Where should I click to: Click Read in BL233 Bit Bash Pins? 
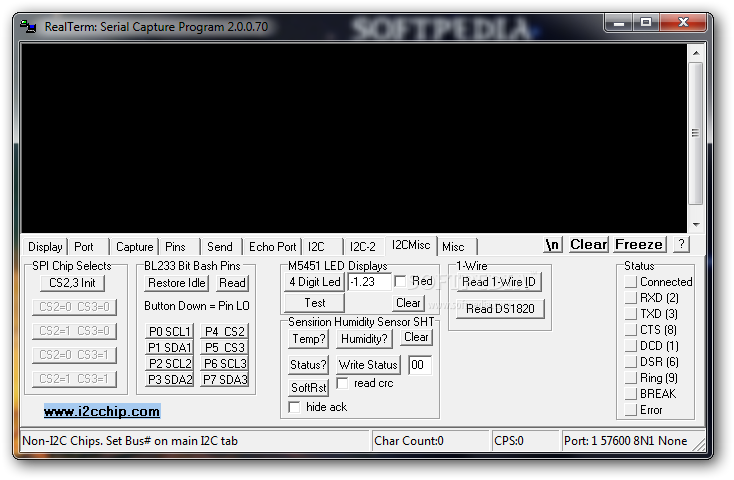click(232, 283)
